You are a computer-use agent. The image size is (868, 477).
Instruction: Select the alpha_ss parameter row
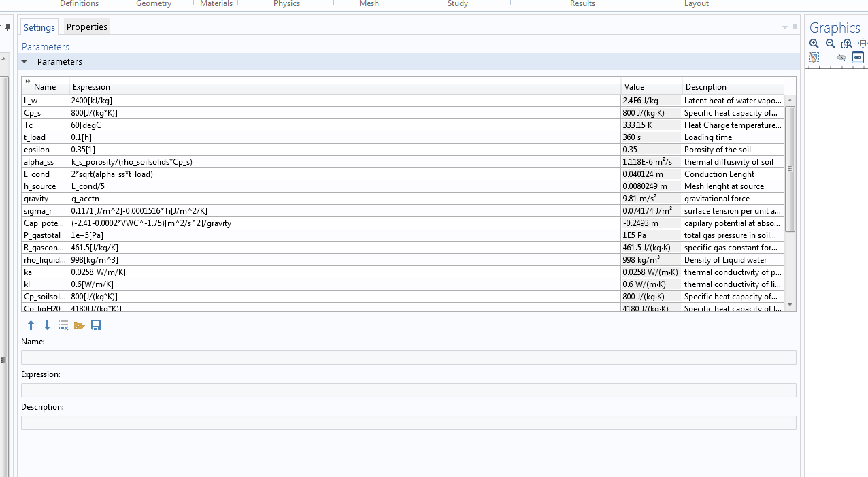coord(39,162)
